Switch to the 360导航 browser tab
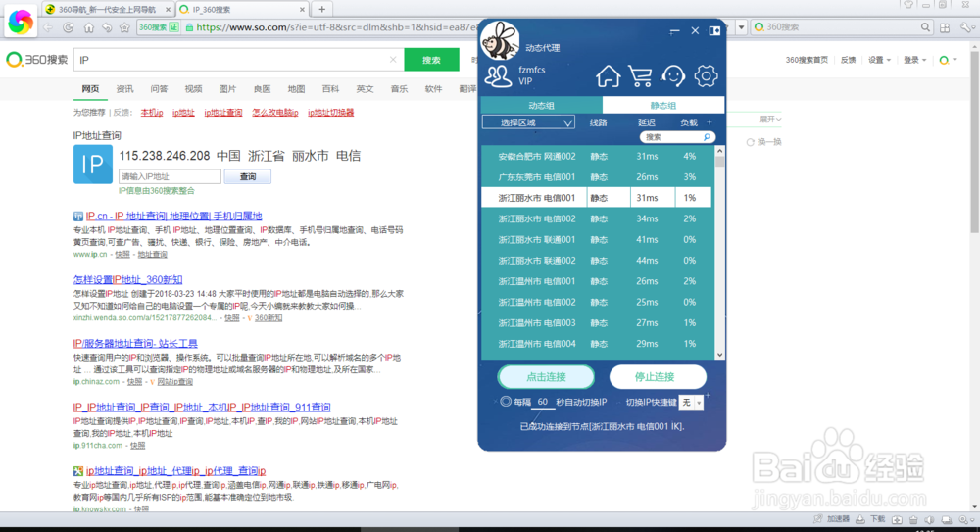980x532 pixels. 108,10
